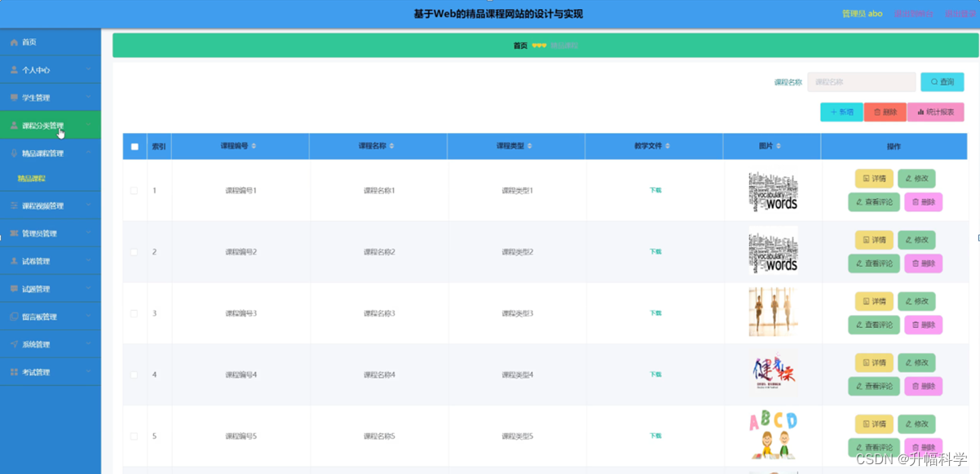The height and width of the screenshot is (474, 980).
Task: Expand the 个人中心 chevron
Action: pos(88,69)
